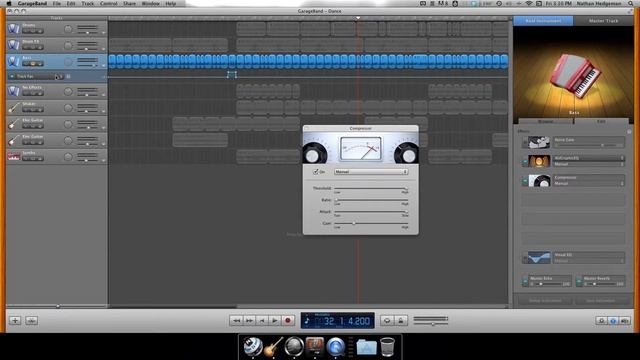Open the Track Pan automation parameter dropdown
The image size is (640, 360).
pos(40,76)
